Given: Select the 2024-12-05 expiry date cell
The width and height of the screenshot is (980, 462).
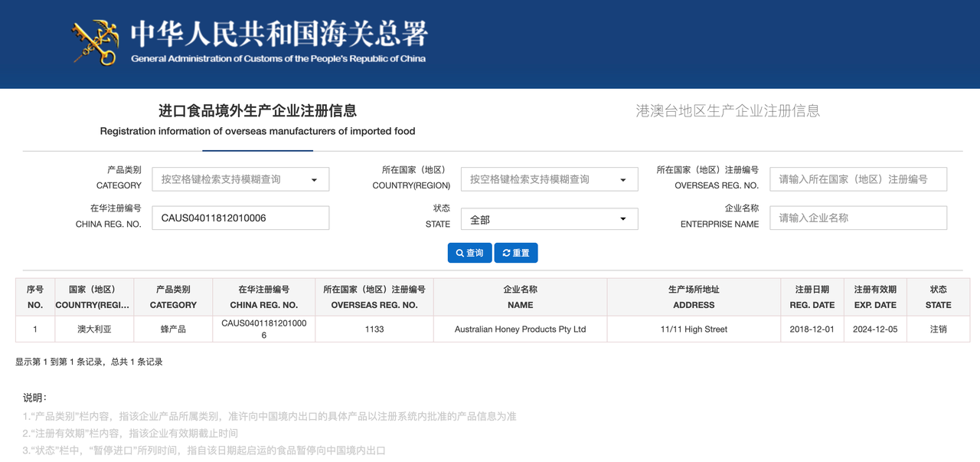Looking at the screenshot, I should tap(875, 329).
